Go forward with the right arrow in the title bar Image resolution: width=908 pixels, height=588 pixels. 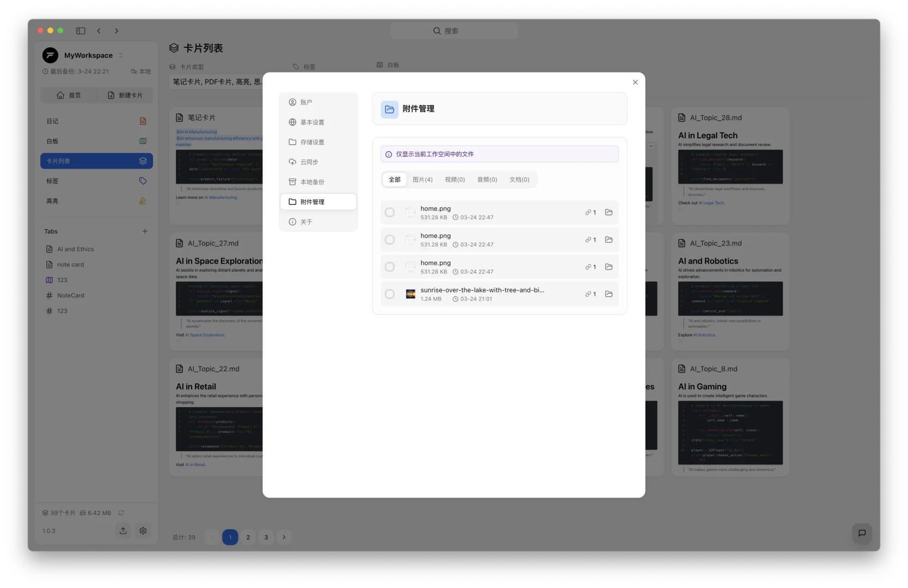[116, 31]
